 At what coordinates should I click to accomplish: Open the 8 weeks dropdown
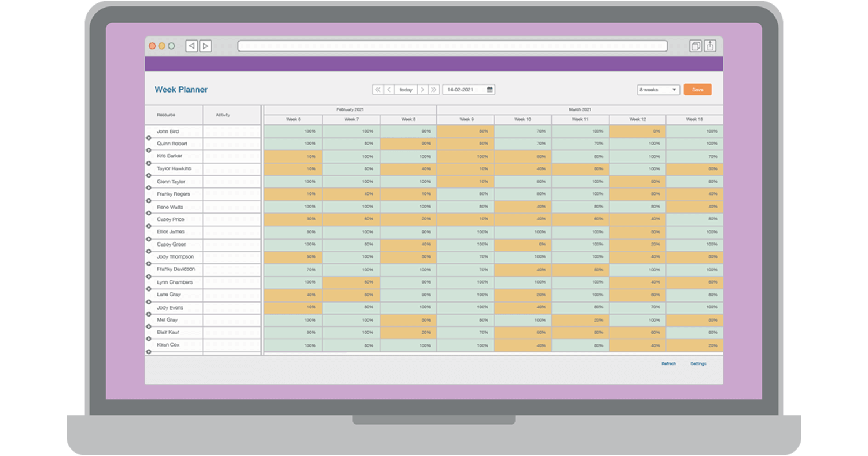point(659,90)
